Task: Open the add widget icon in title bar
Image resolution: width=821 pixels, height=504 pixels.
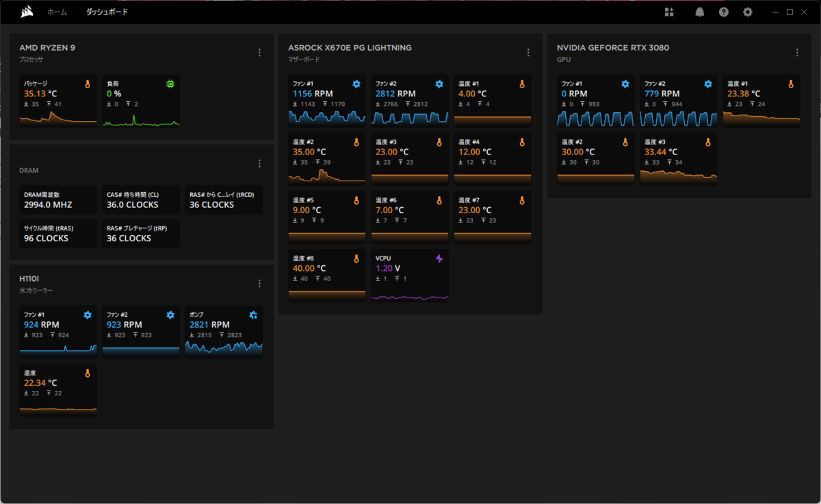Action: tap(669, 12)
